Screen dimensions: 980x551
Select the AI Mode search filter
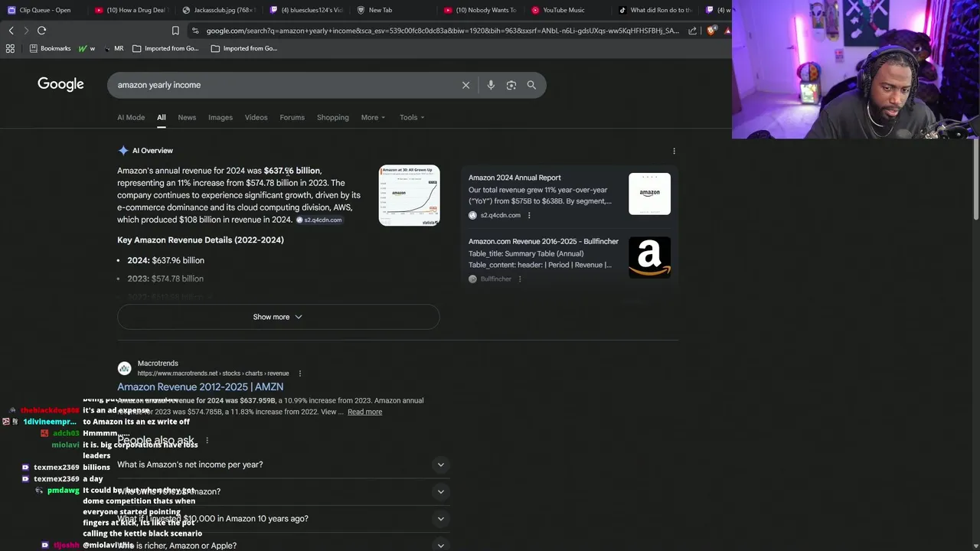pos(131,117)
